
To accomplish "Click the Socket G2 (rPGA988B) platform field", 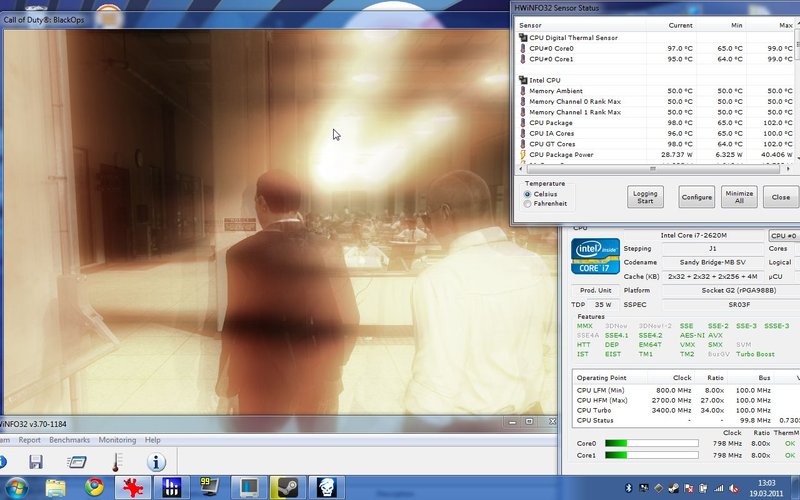I will 731,290.
